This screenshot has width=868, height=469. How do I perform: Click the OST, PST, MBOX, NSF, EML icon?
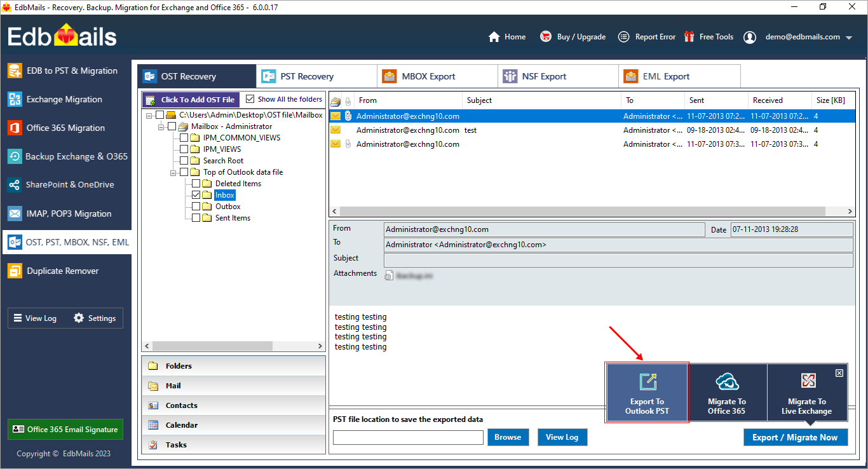coord(15,242)
